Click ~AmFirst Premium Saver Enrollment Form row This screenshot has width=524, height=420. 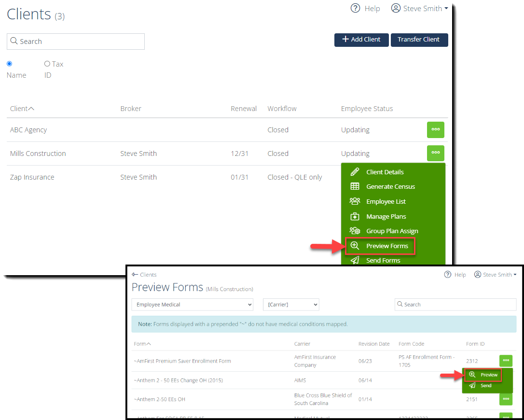point(324,361)
